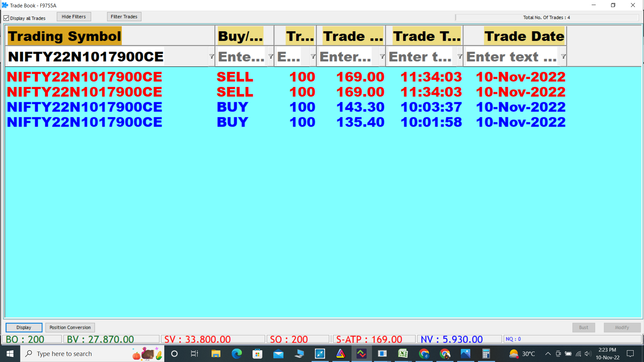The image size is (644, 362).
Task: Open Trade Date column filter icon
Action: [x=563, y=56]
